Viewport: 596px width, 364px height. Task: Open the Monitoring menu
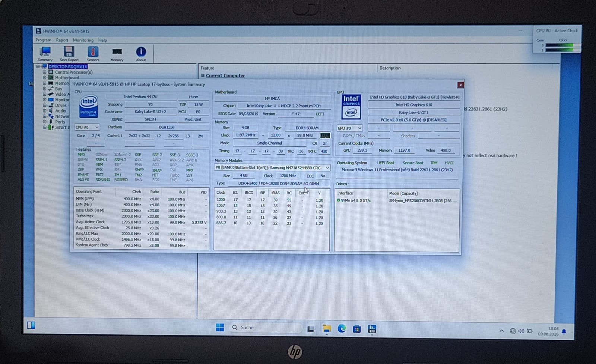(83, 40)
